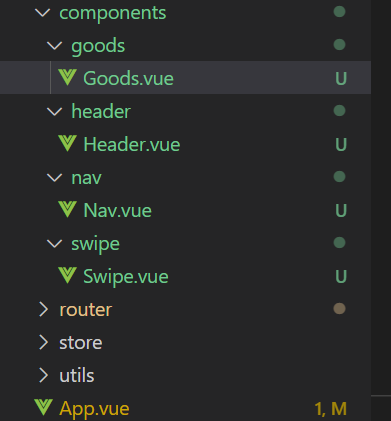This screenshot has height=421, width=391.
Task: Expand the router folder
Action: (x=43, y=309)
